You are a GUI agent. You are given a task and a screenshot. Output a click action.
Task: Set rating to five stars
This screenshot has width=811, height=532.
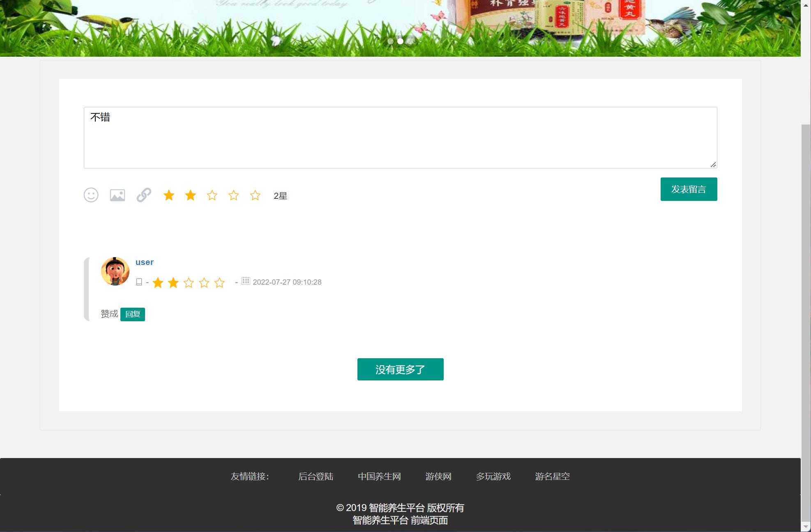(x=255, y=196)
